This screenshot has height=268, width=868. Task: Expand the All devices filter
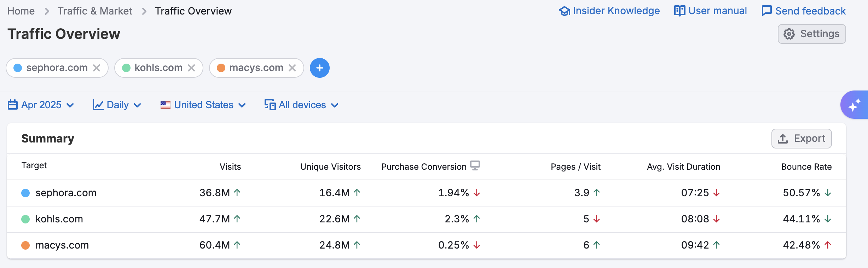click(302, 105)
